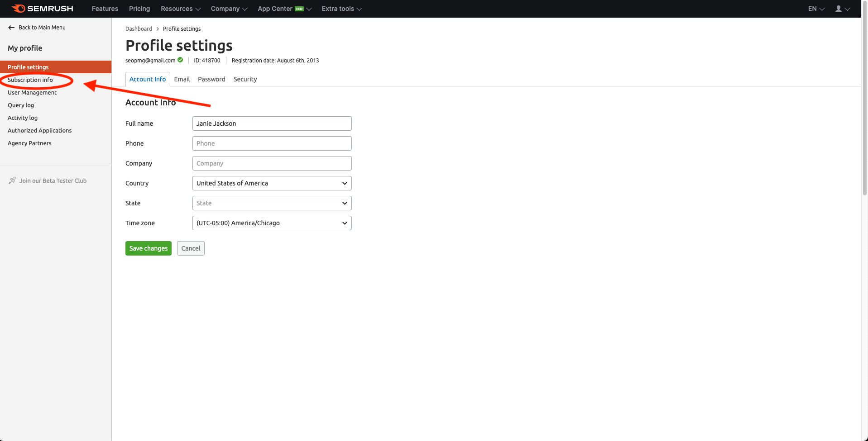
Task: Switch to the Password tab
Action: pos(211,79)
